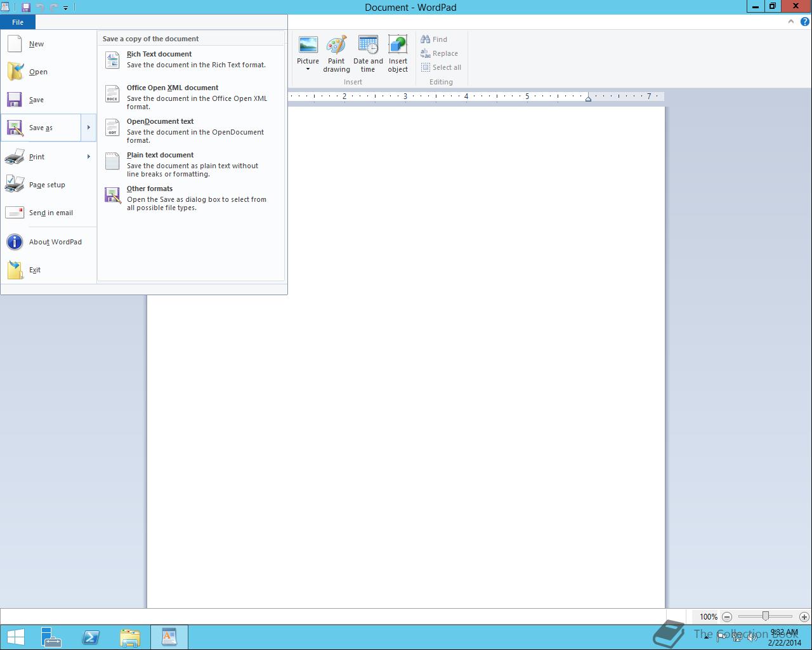Choose About WordPad menu entry

(x=48, y=242)
